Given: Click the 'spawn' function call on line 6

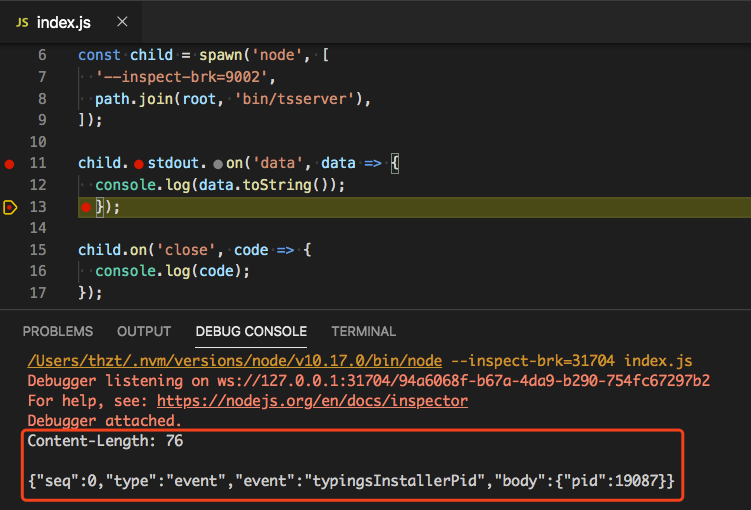Looking at the screenshot, I should tap(221, 55).
